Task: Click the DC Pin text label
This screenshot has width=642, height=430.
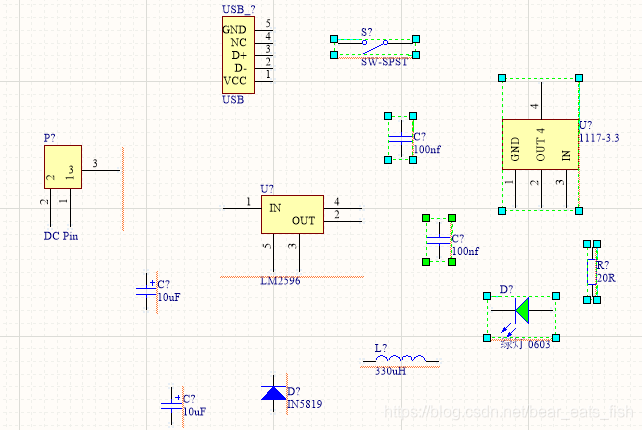Action: pyautogui.click(x=61, y=236)
